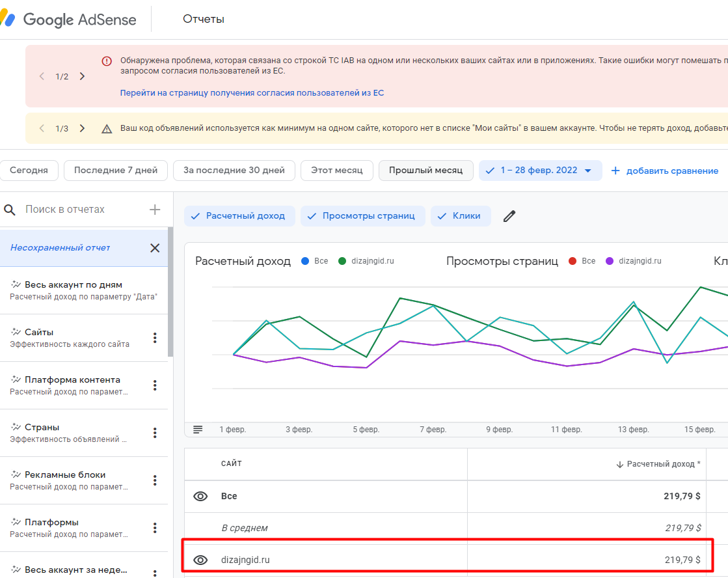
Task: Go to next red error notification
Action: (x=82, y=76)
